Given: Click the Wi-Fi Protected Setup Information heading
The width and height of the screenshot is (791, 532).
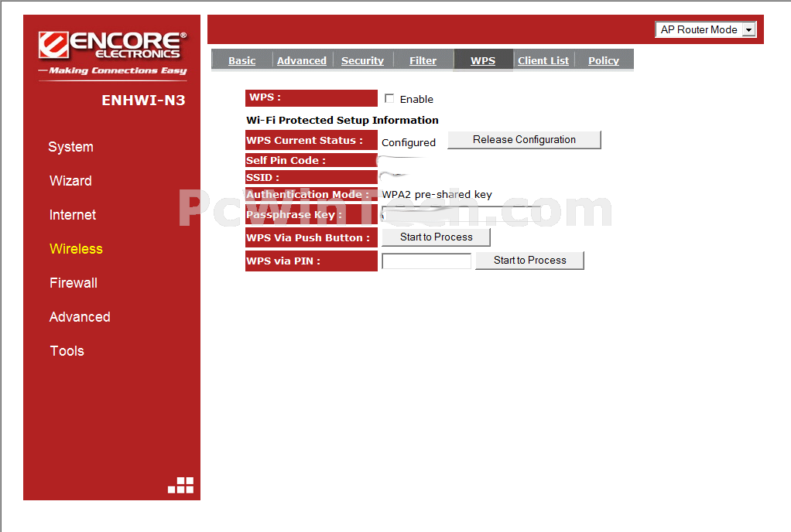Looking at the screenshot, I should [342, 120].
